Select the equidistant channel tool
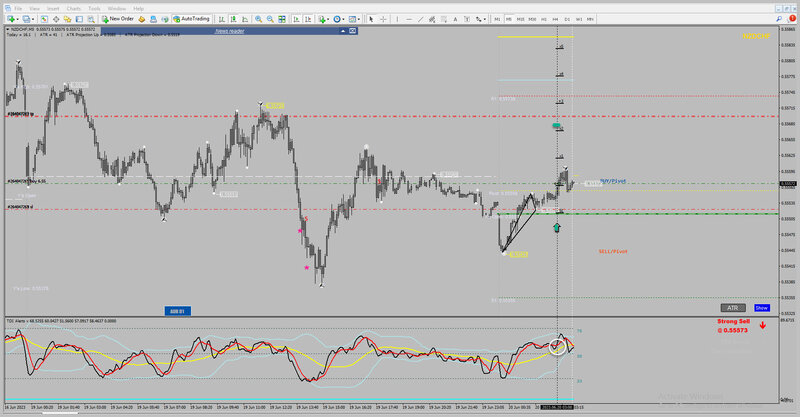The height and width of the screenshot is (417, 800). (432, 19)
